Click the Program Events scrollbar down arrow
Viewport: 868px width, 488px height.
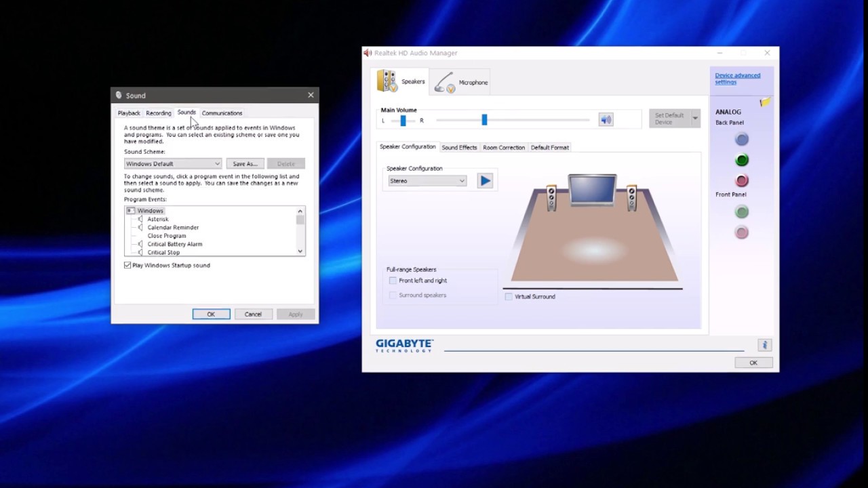pyautogui.click(x=300, y=251)
